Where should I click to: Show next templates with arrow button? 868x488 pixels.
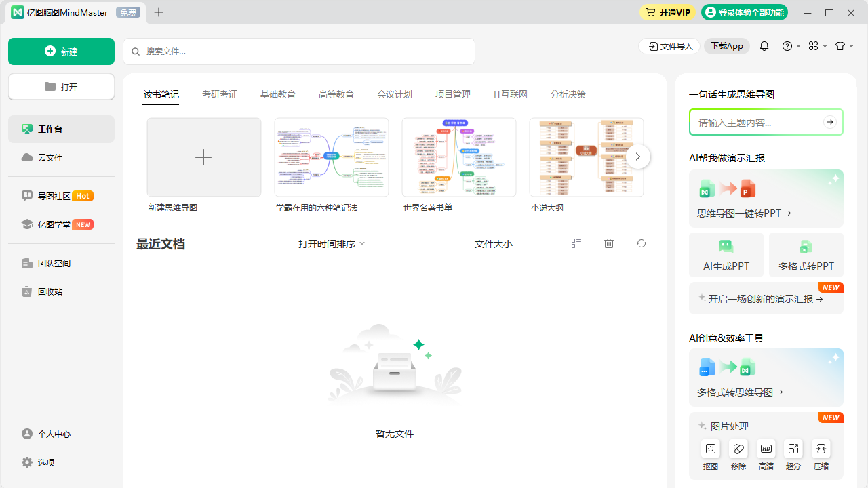[637, 157]
